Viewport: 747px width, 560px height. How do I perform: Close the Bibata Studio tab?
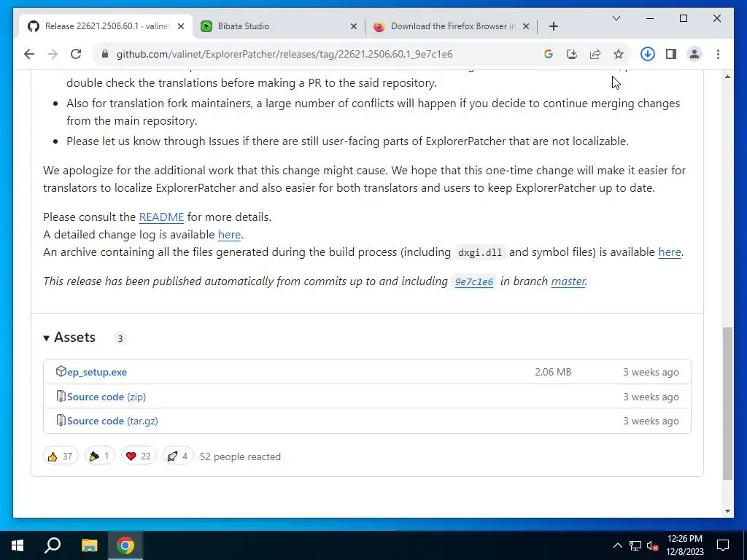[x=354, y=26]
